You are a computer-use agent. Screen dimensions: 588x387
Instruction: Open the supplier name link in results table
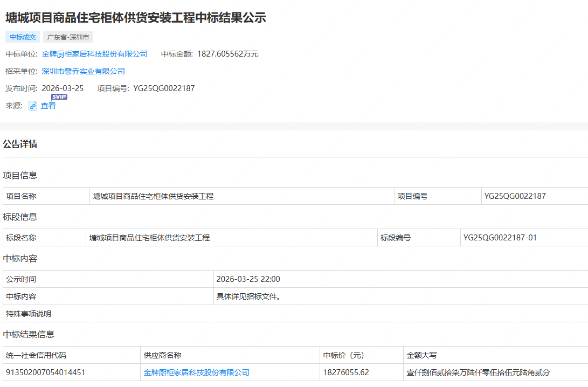[197, 372]
